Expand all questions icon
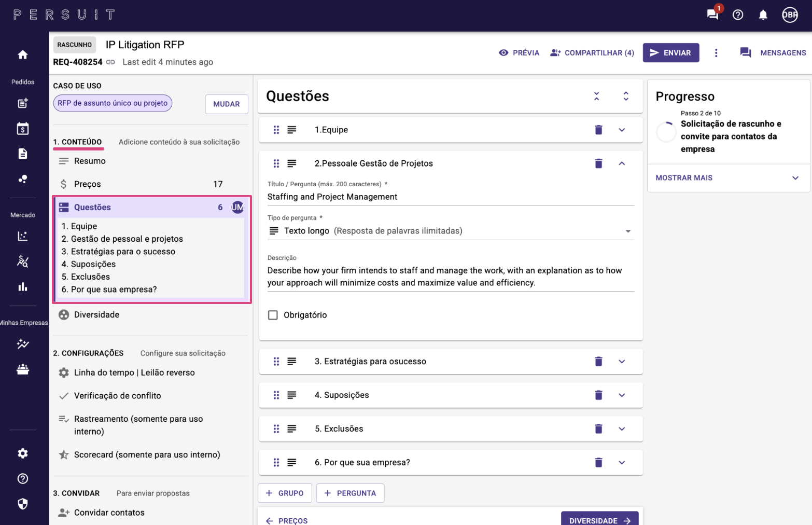The height and width of the screenshot is (525, 812). [626, 96]
